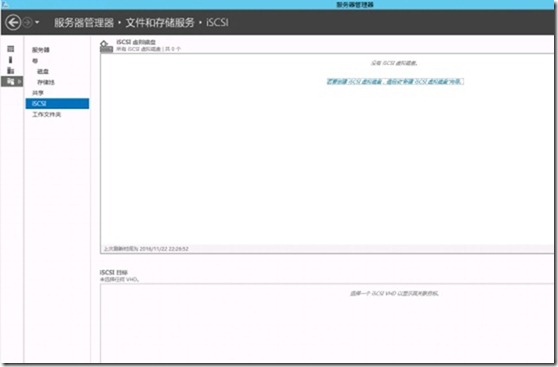Viewport: 558px width, 367px height.
Task: Open 工作文件夹 in the side navigation
Action: click(x=47, y=114)
